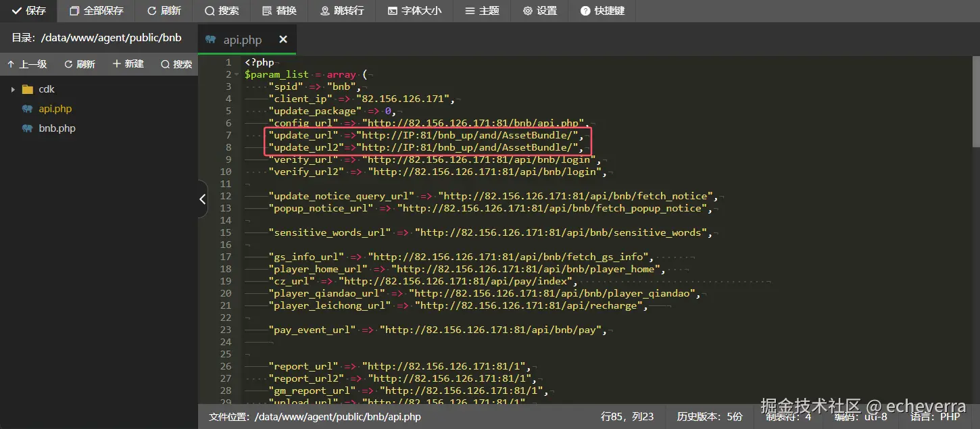Click the 保存 checkmark icon
The width and height of the screenshot is (980, 429).
pos(17,11)
